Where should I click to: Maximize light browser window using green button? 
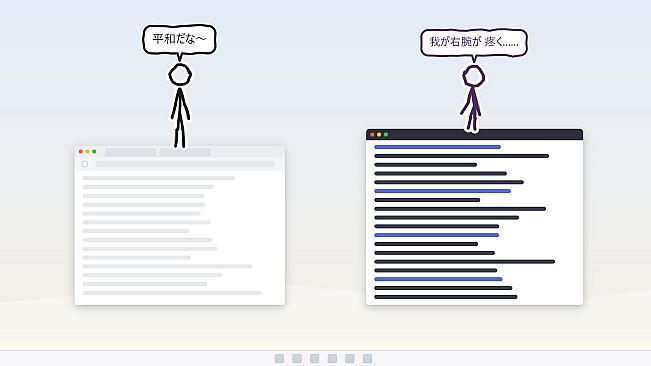click(x=94, y=151)
